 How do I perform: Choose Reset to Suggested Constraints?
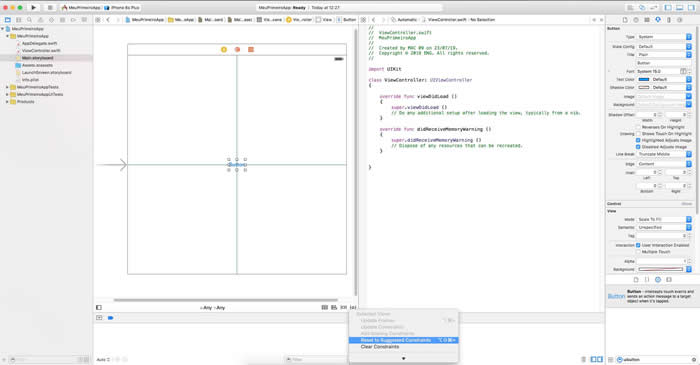(403, 340)
